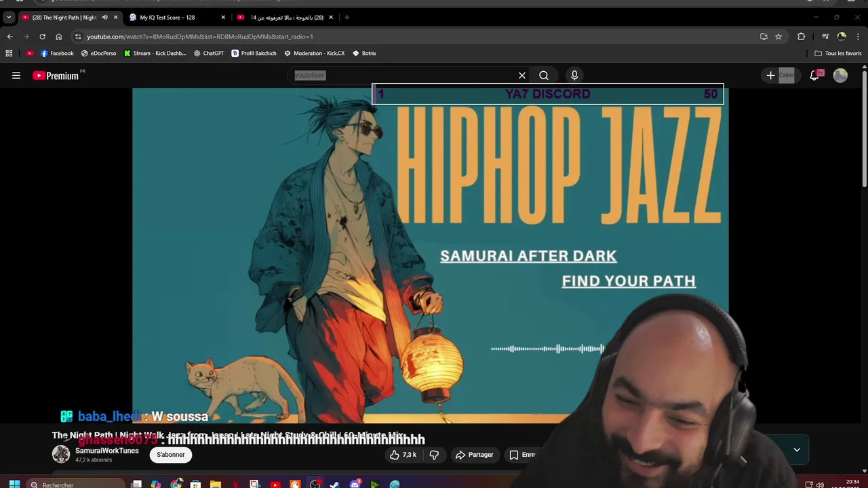Expand the playlist panel chevron

(797, 449)
